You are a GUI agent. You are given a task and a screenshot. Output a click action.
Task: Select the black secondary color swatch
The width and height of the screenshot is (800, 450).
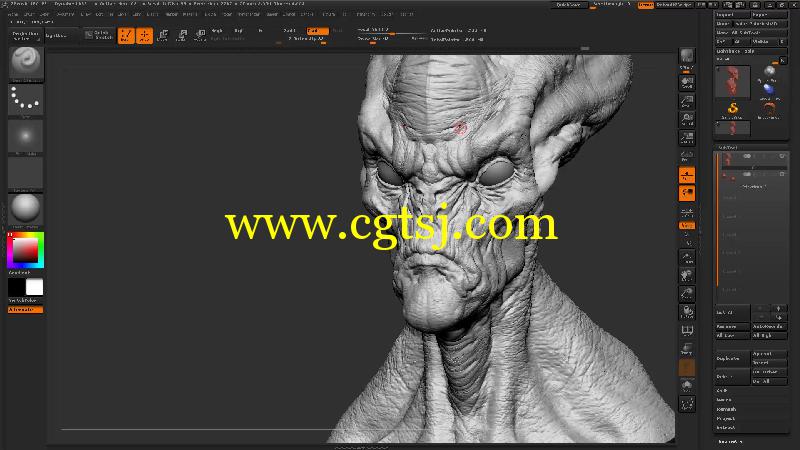tap(16, 287)
